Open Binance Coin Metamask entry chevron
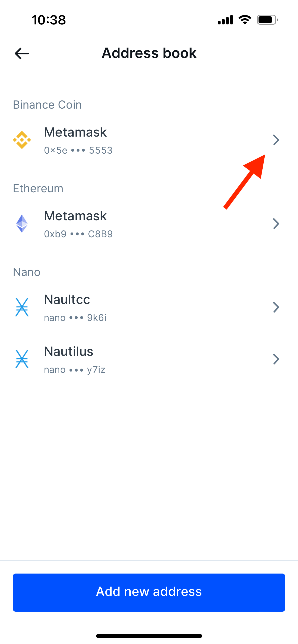The height and width of the screenshot is (644, 298). [x=276, y=140]
